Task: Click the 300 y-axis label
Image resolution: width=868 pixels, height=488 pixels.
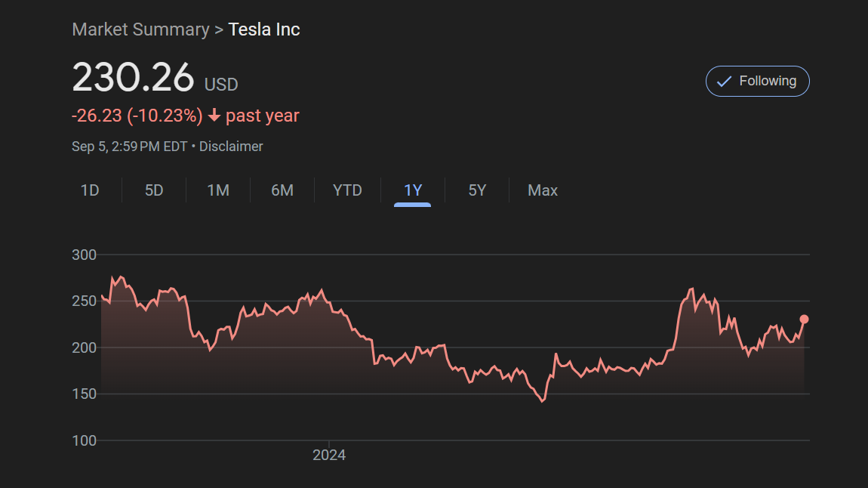Action: coord(85,255)
